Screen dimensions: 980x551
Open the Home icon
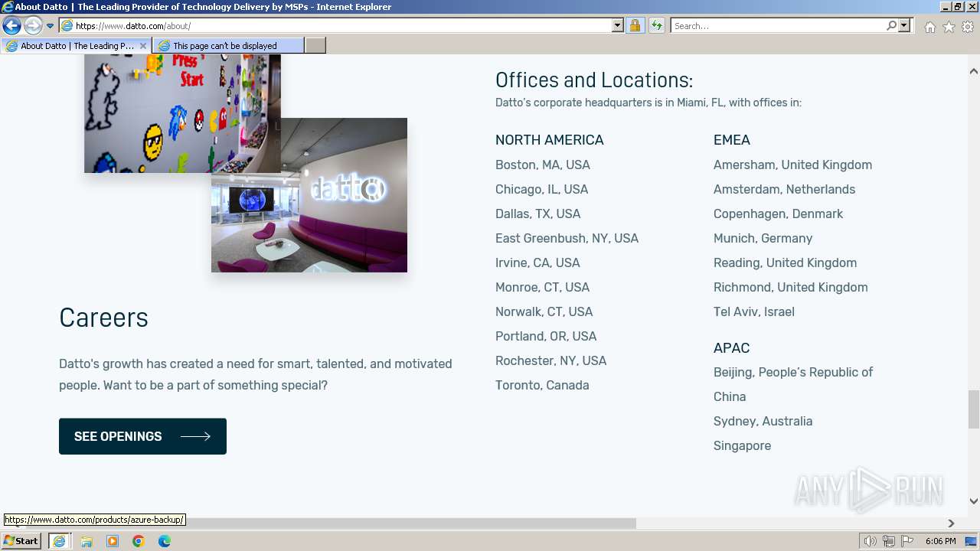929,27
